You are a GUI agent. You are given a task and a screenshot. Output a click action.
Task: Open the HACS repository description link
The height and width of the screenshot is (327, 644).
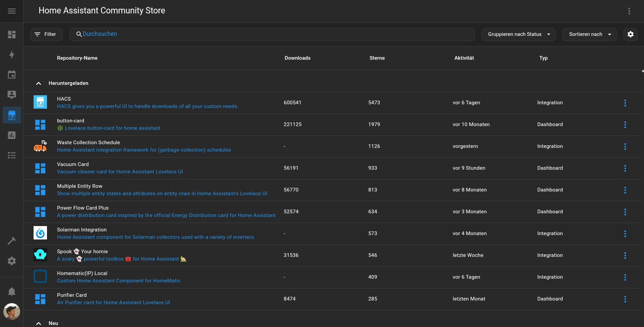[148, 106]
